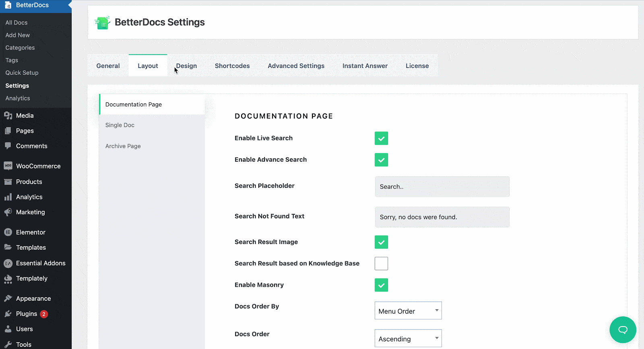Click the Templately cloud icon
Image resolution: width=644 pixels, height=349 pixels.
pyautogui.click(x=8, y=279)
